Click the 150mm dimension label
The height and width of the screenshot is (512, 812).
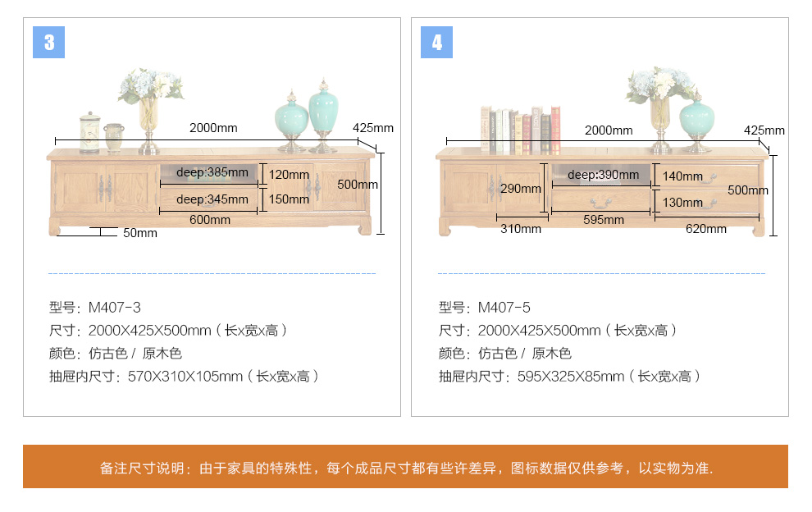[x=289, y=199]
